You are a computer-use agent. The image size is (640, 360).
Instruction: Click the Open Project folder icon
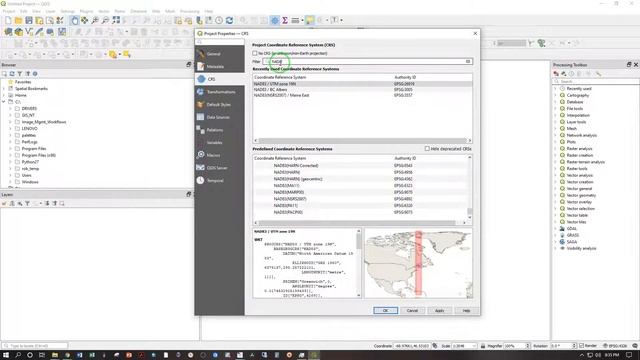coord(18,20)
